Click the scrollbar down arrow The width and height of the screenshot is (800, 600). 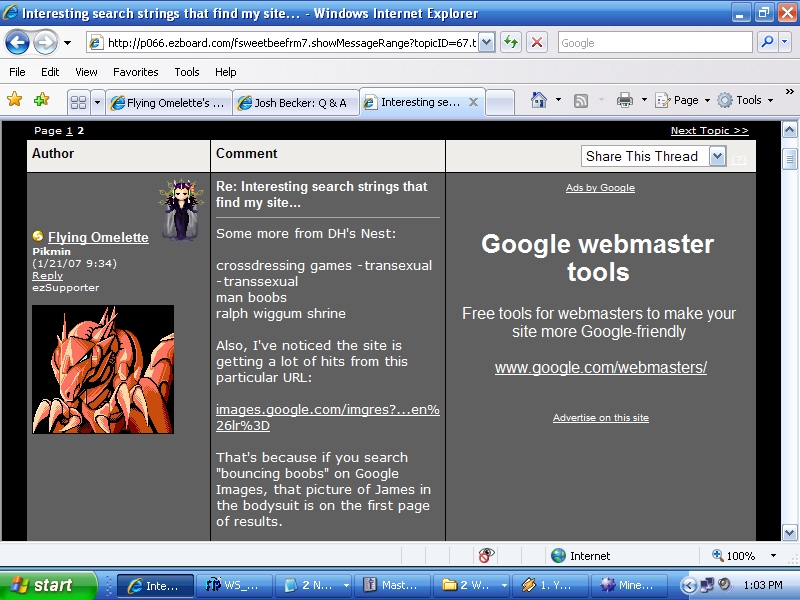[x=789, y=533]
